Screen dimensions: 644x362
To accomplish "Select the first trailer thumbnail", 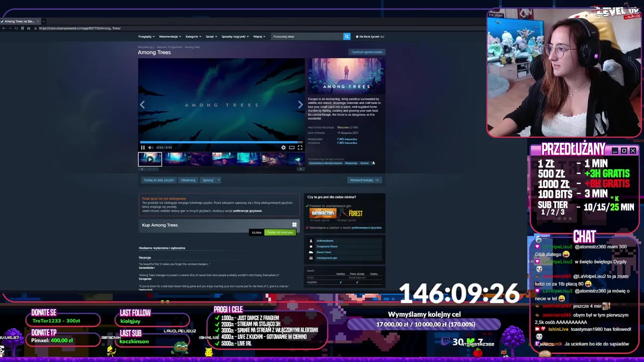I will [150, 159].
